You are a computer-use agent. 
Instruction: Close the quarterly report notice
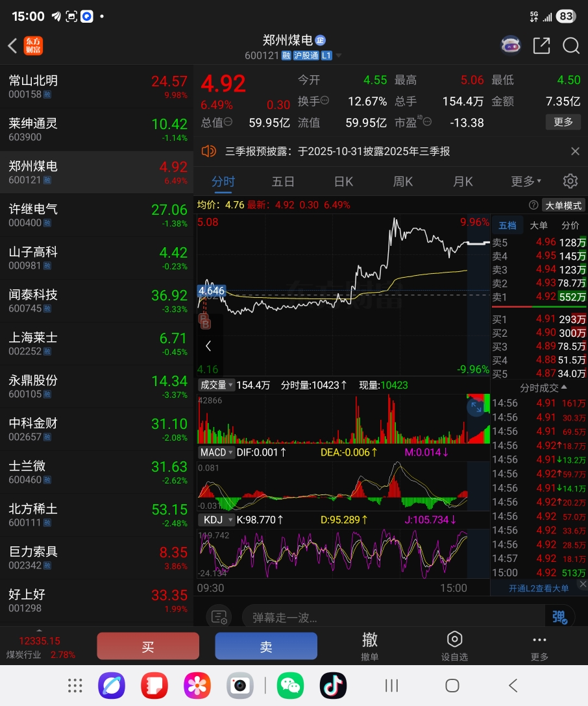click(x=575, y=151)
